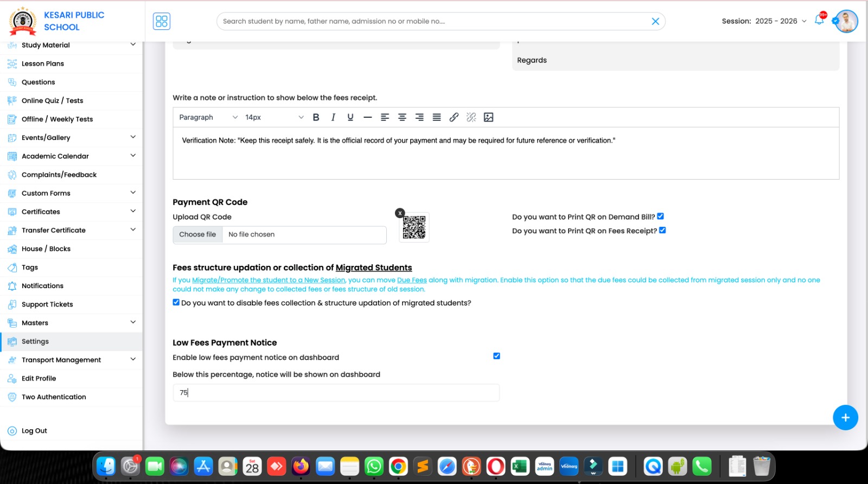Toggle low fees payment notice checkbox

pos(496,356)
